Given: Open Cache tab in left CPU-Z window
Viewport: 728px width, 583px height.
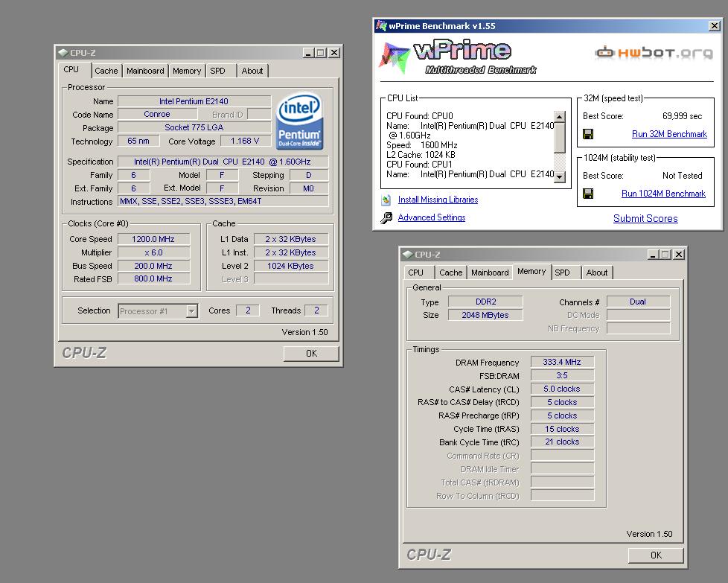Looking at the screenshot, I should click(106, 71).
